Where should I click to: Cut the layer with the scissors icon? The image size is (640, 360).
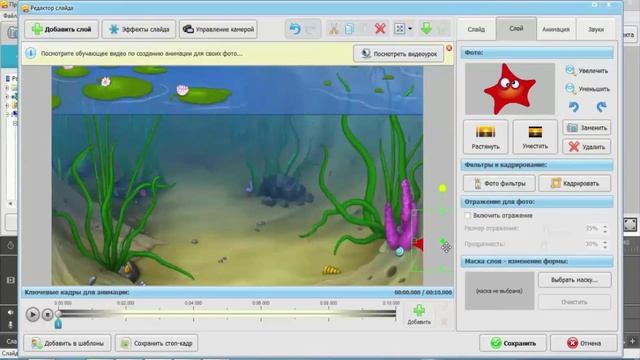tap(333, 29)
